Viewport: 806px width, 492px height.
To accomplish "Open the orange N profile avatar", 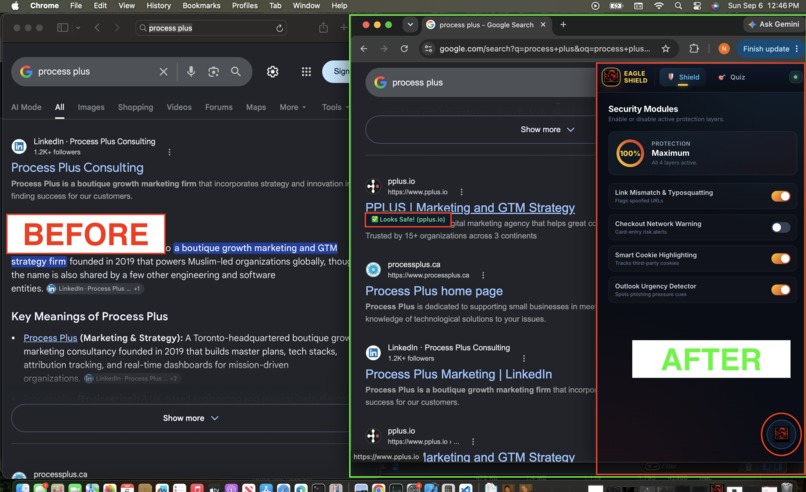I will 724,48.
